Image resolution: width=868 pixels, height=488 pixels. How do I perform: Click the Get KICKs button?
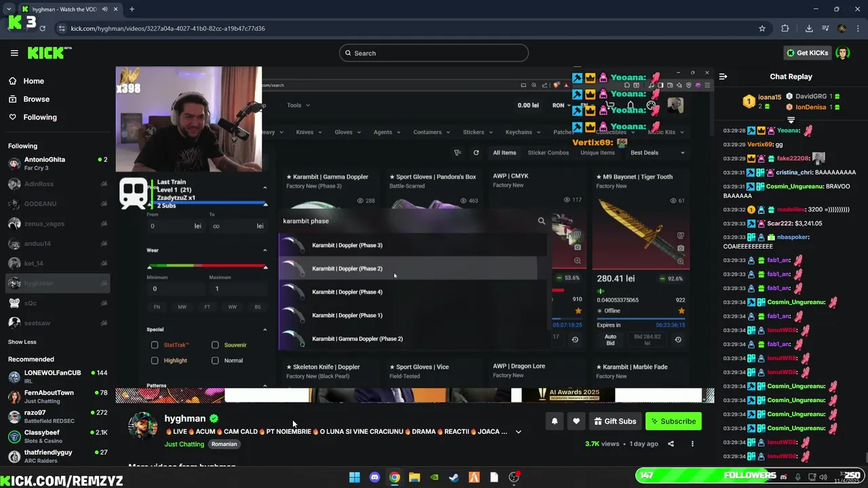pyautogui.click(x=807, y=53)
